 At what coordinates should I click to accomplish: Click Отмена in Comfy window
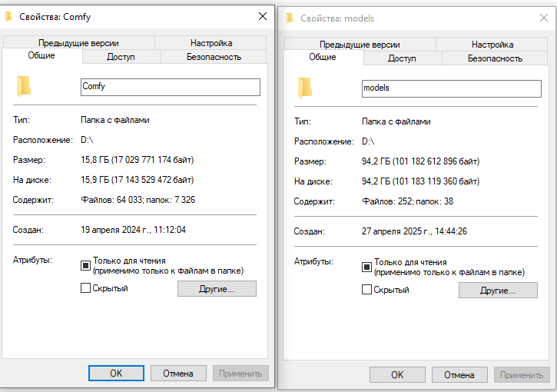[x=178, y=373]
